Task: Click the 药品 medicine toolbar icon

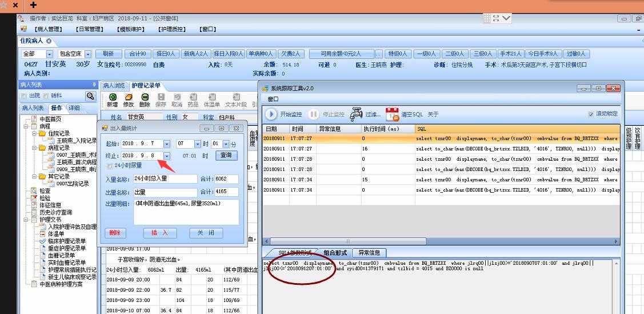Action: 193,97
